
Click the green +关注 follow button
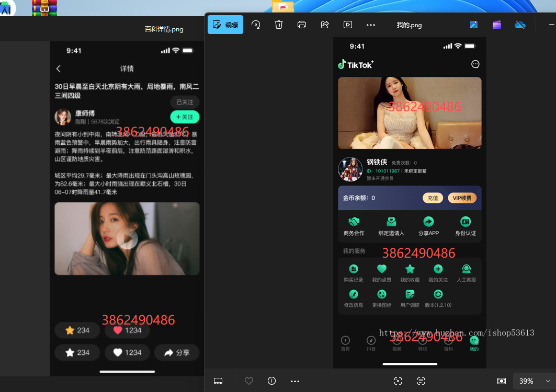[x=185, y=117]
